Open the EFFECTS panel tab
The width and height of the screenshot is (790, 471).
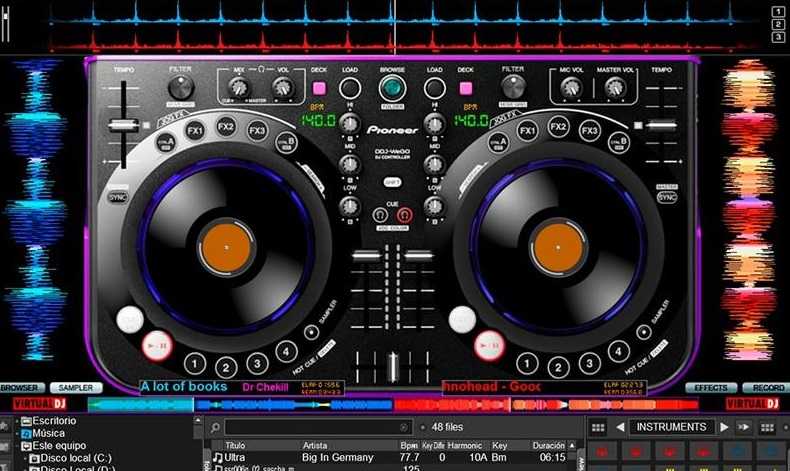pyautogui.click(x=711, y=388)
